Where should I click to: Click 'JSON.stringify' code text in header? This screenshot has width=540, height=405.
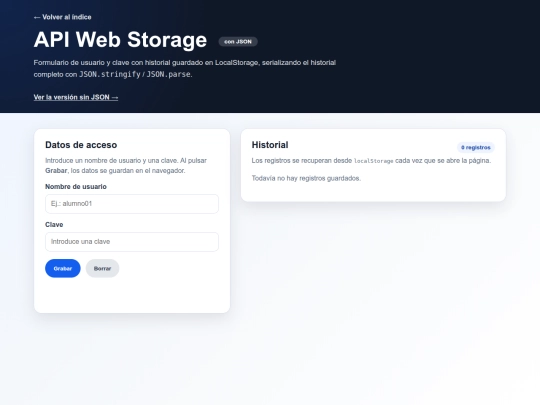110,74
